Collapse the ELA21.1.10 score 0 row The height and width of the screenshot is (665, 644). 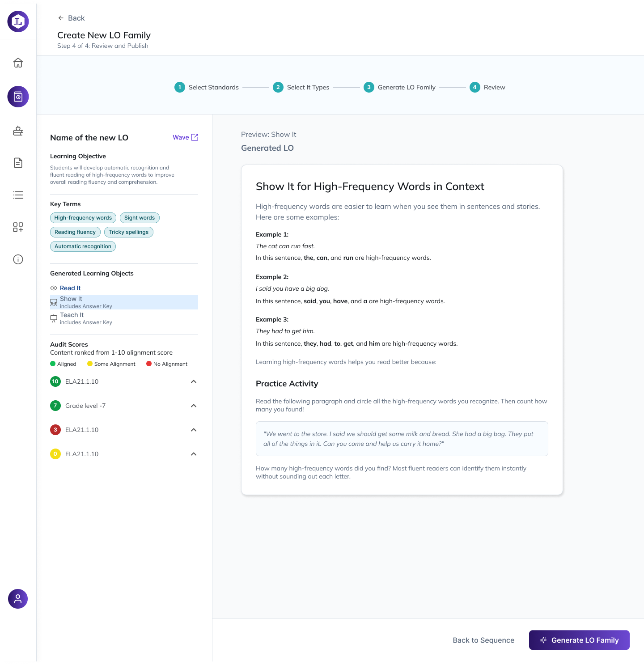pos(194,454)
